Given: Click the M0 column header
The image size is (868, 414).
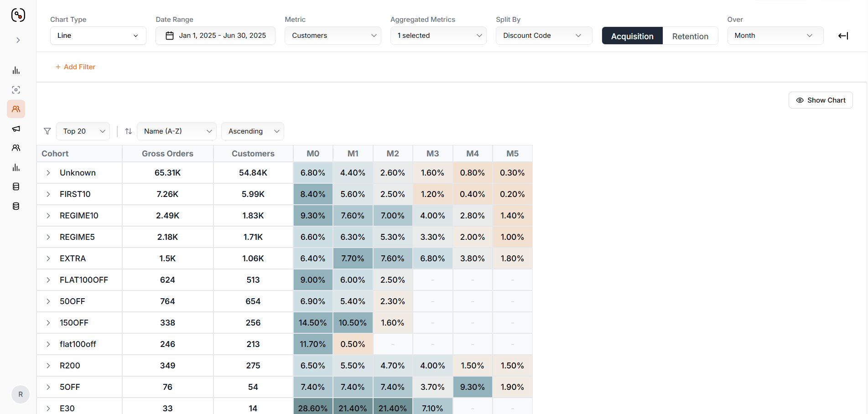Looking at the screenshot, I should [313, 154].
